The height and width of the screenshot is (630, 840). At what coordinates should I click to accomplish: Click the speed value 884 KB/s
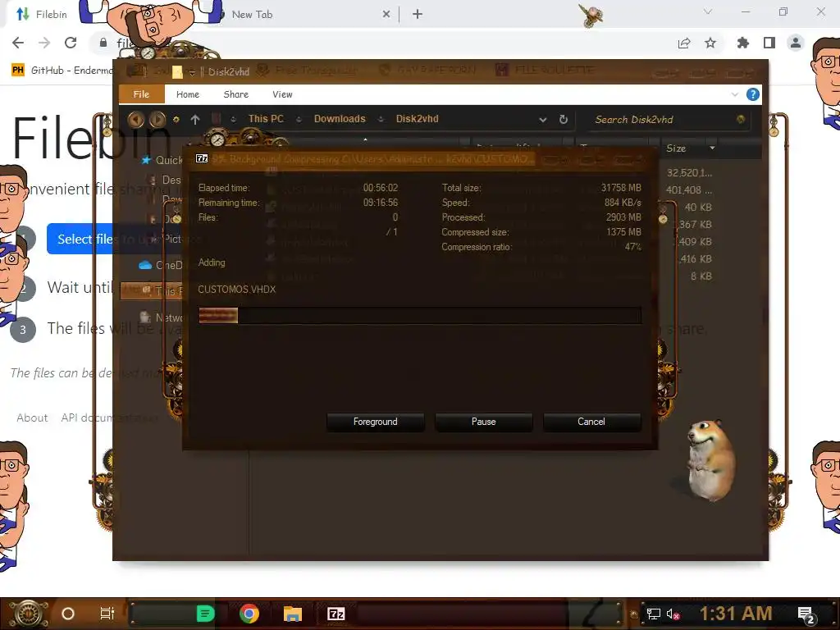623,203
